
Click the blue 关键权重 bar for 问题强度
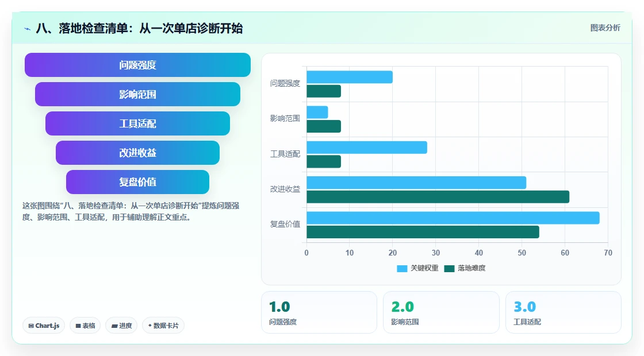(x=350, y=77)
